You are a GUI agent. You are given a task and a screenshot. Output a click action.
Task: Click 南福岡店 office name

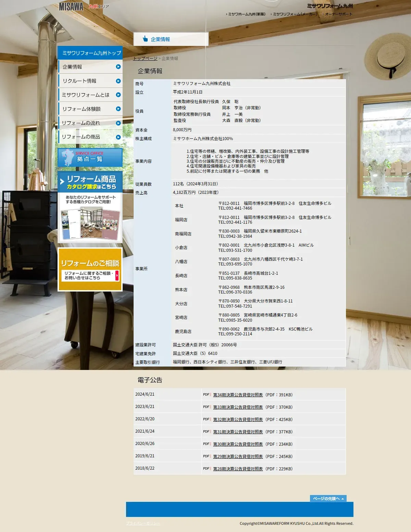183,234
